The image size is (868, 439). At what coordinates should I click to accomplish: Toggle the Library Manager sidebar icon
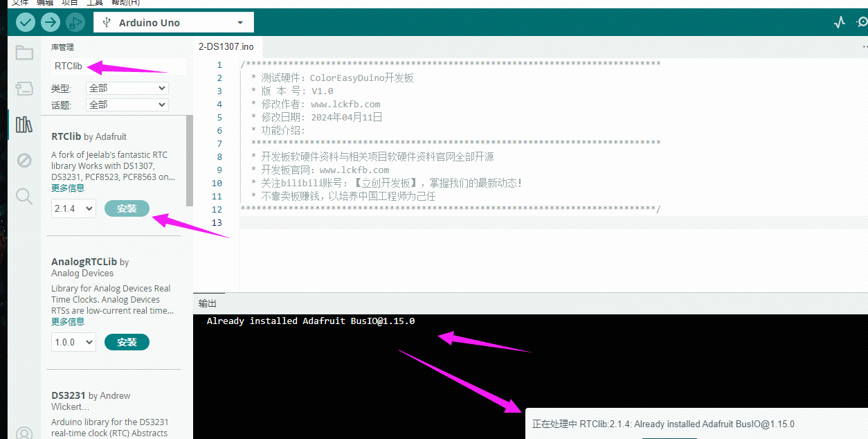(x=24, y=125)
